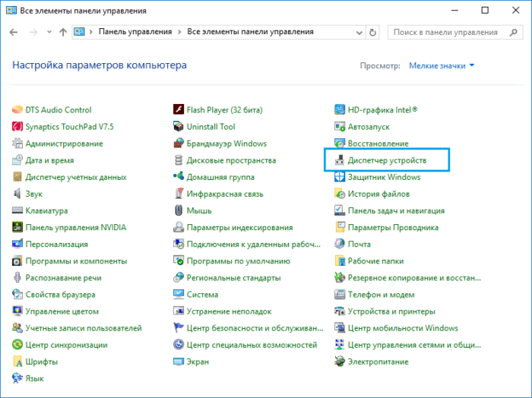This screenshot has width=532, height=398.
Task: Open Автозапуск link
Action: (x=369, y=127)
